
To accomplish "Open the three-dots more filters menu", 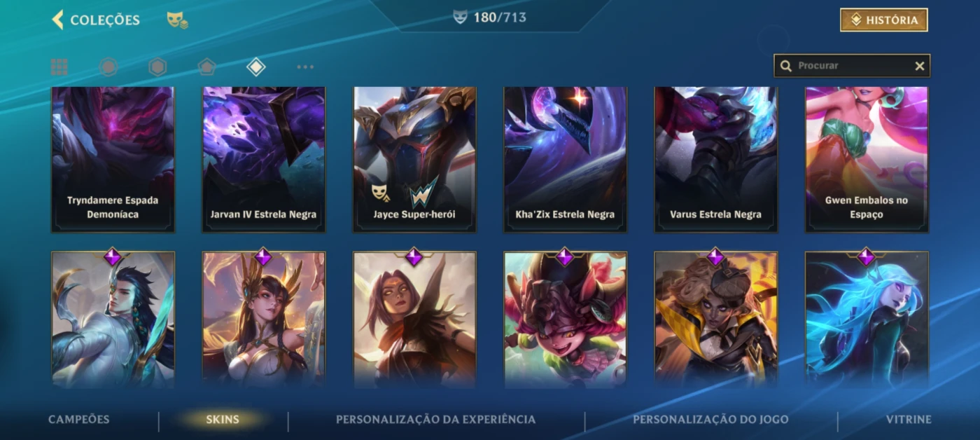I will pos(305,67).
